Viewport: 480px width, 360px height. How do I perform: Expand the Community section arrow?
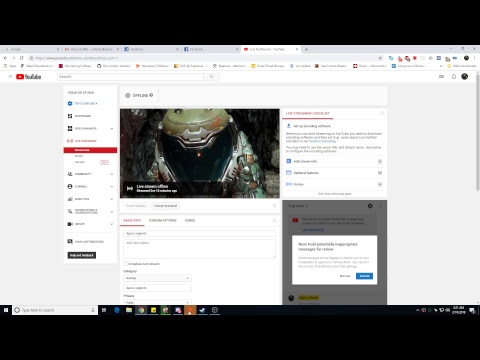click(111, 174)
